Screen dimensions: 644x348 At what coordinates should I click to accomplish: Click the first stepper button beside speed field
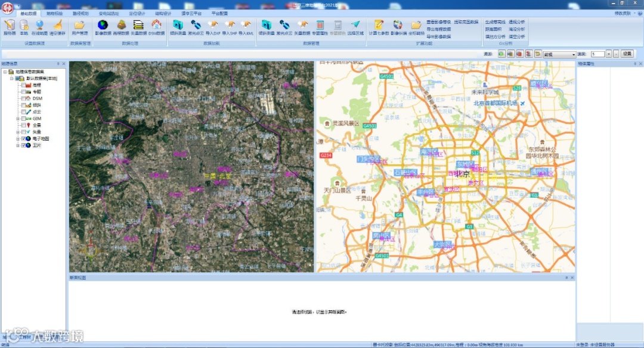point(609,54)
